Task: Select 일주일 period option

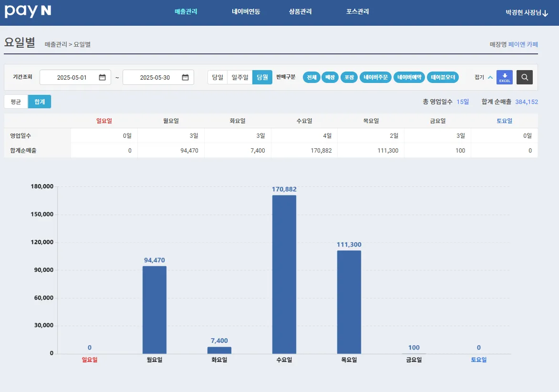Action: tap(240, 77)
